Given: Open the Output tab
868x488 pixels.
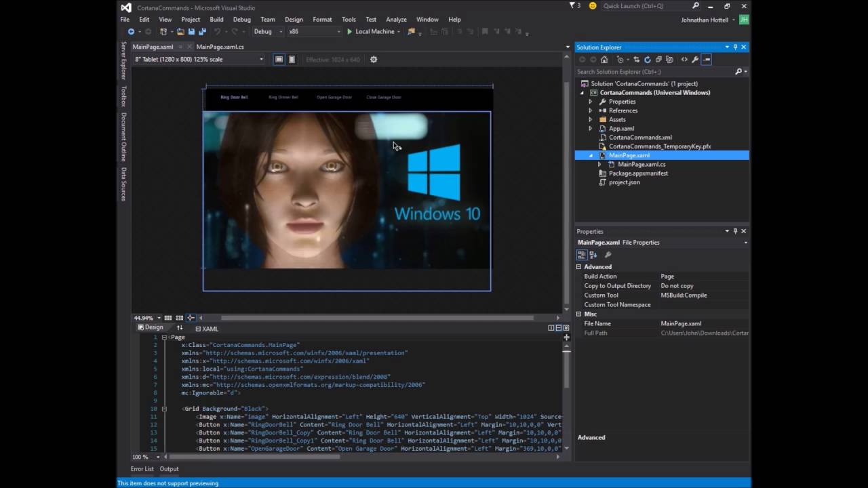Looking at the screenshot, I should [169, 469].
